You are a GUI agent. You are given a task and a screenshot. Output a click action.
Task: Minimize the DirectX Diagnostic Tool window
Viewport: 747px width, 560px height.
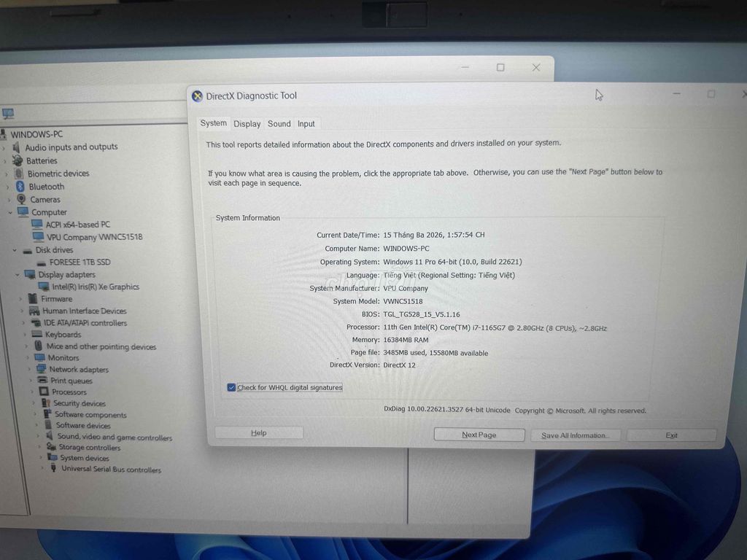pos(676,94)
